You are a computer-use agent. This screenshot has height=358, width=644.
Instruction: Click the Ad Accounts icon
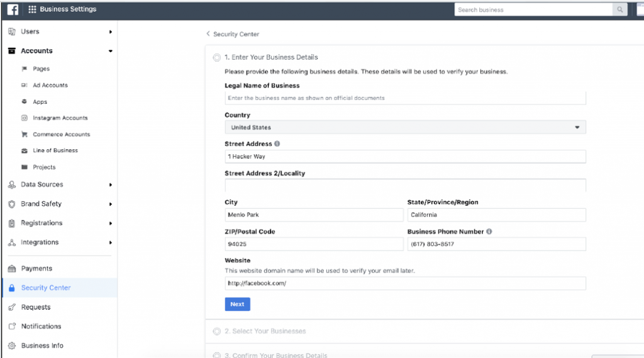(25, 85)
